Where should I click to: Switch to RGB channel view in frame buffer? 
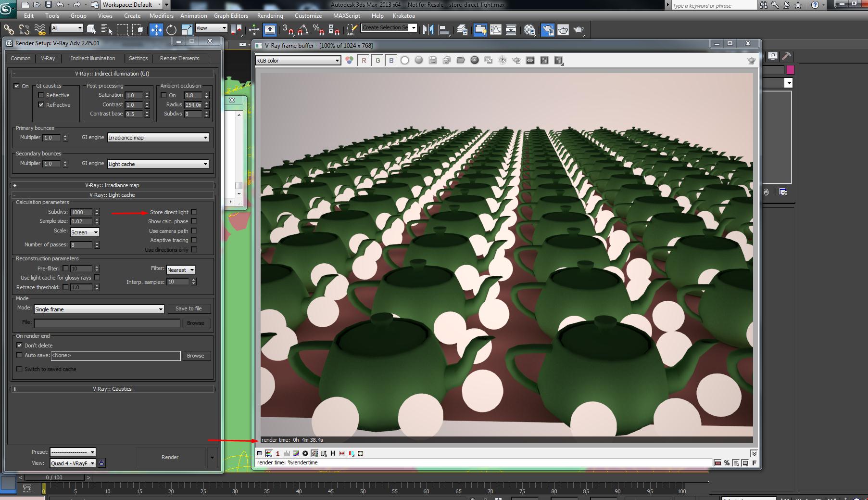pos(350,60)
